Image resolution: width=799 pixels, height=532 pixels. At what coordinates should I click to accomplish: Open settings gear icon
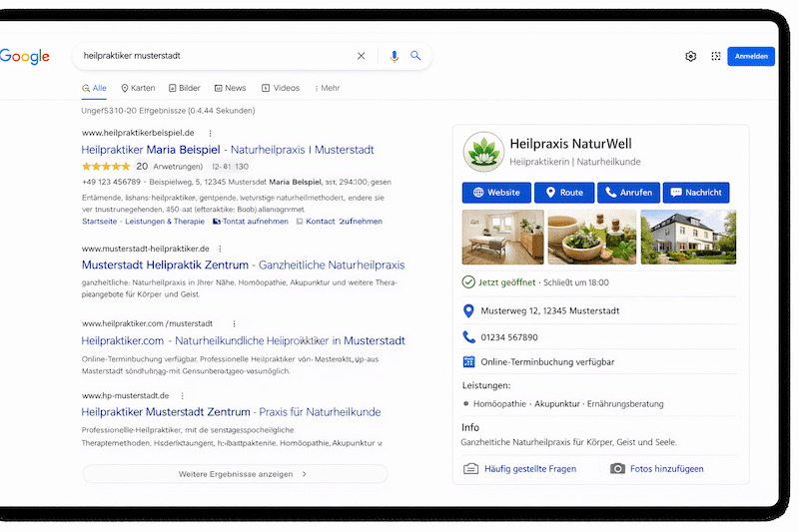coord(690,57)
